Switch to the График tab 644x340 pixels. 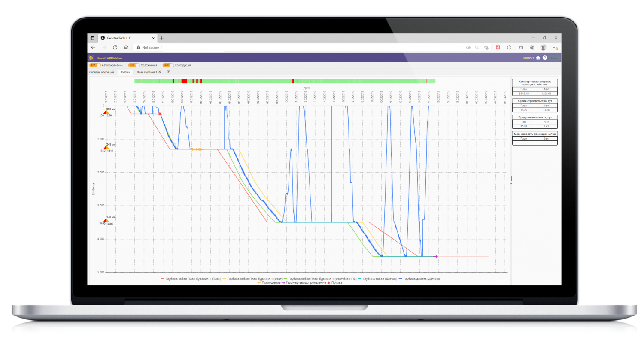click(125, 72)
